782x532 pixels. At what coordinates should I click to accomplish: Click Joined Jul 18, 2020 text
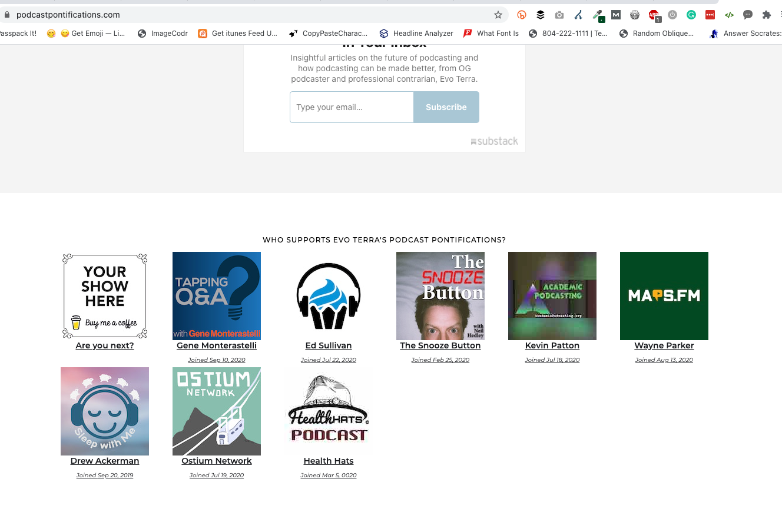[x=552, y=360]
